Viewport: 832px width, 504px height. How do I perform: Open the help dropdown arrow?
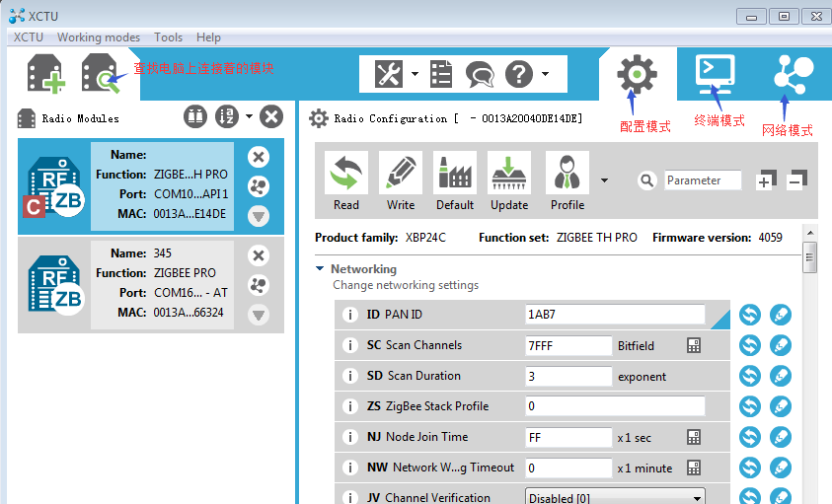545,74
